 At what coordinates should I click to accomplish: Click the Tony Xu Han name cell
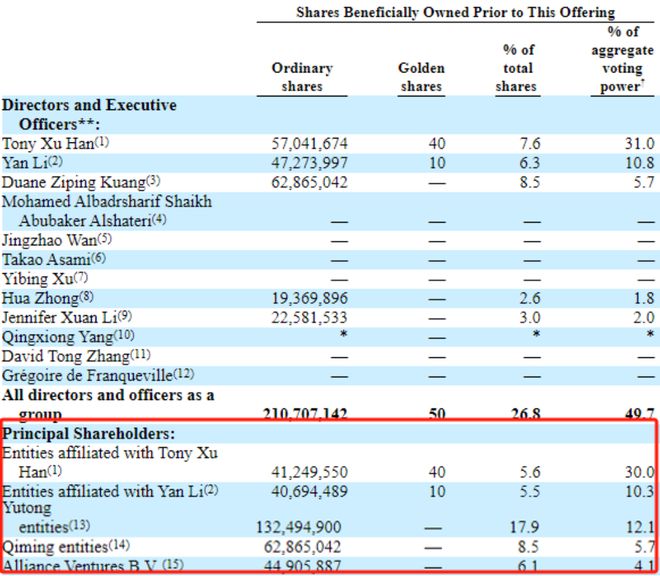tap(55, 144)
